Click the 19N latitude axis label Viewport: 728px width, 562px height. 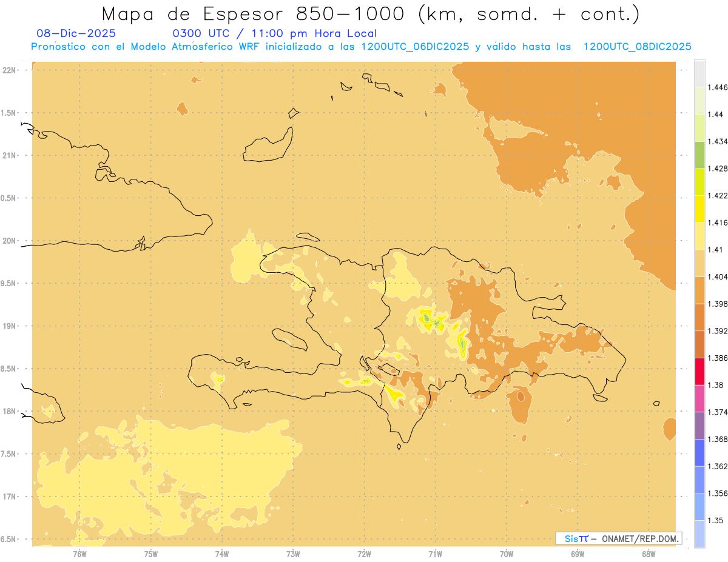9,326
